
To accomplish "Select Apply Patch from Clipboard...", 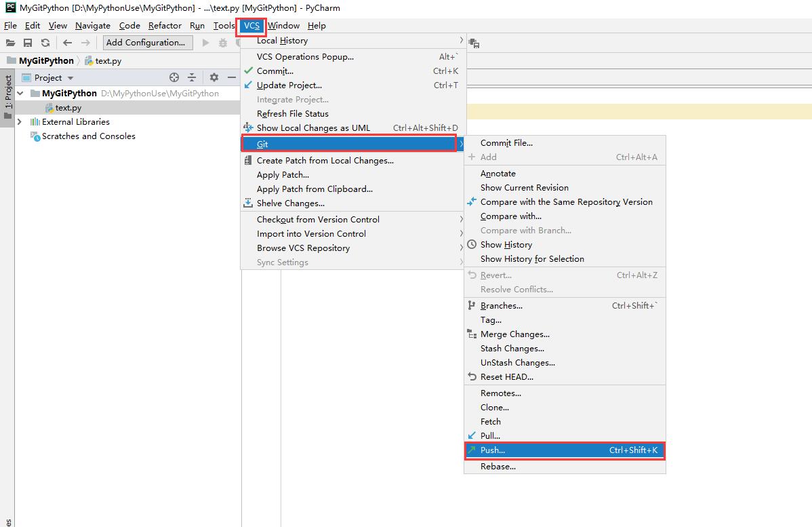I will [352, 189].
